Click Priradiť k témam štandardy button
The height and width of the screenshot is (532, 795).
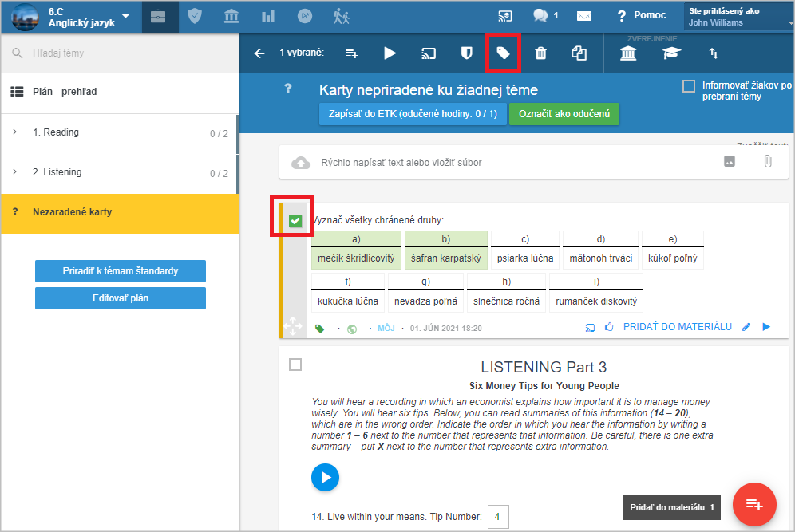click(121, 271)
